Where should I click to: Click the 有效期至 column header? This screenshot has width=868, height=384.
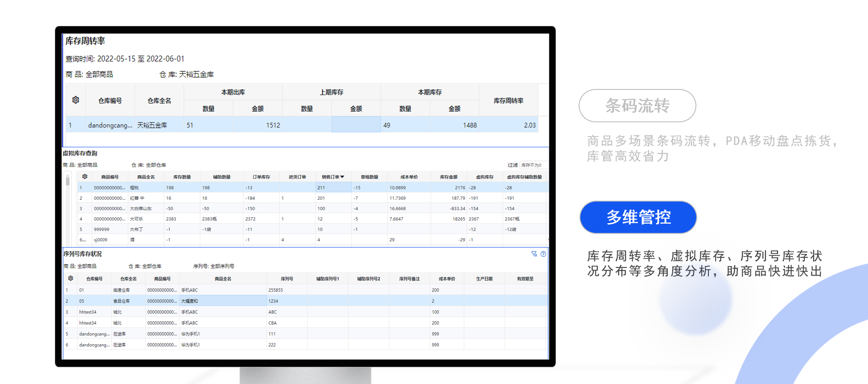525,279
